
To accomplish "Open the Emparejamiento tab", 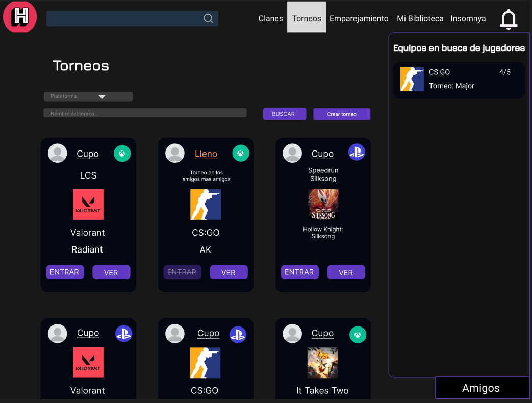I will 359,19.
